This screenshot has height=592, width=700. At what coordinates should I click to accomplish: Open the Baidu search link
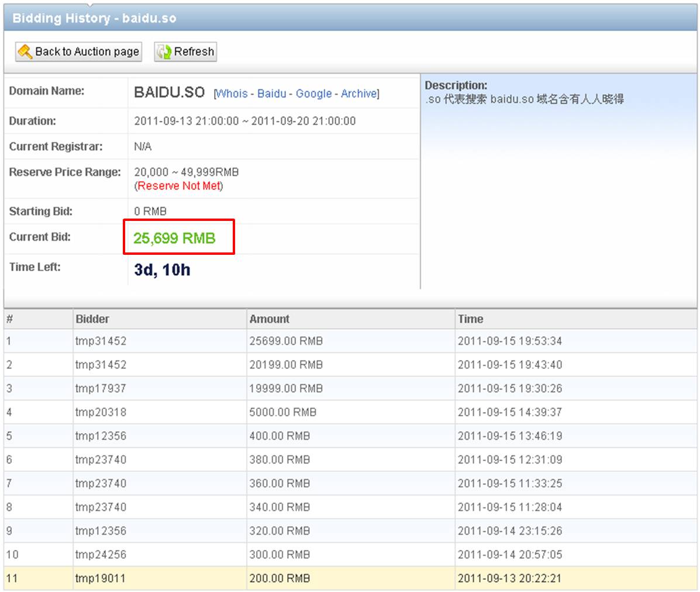click(x=272, y=94)
